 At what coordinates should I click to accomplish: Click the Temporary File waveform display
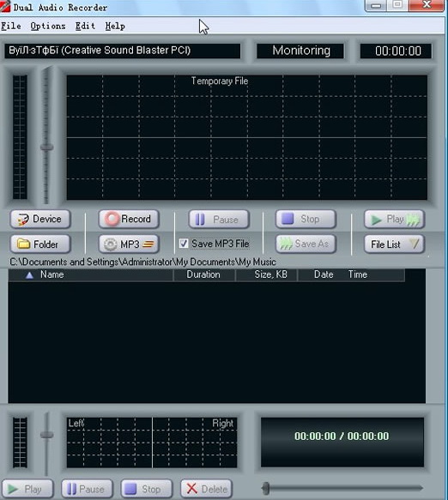246,137
